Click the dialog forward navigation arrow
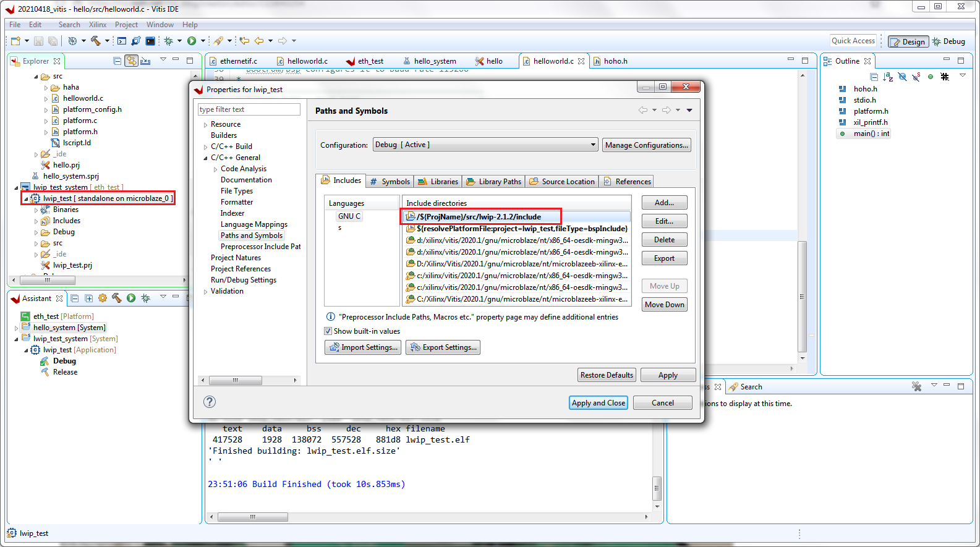 (667, 110)
